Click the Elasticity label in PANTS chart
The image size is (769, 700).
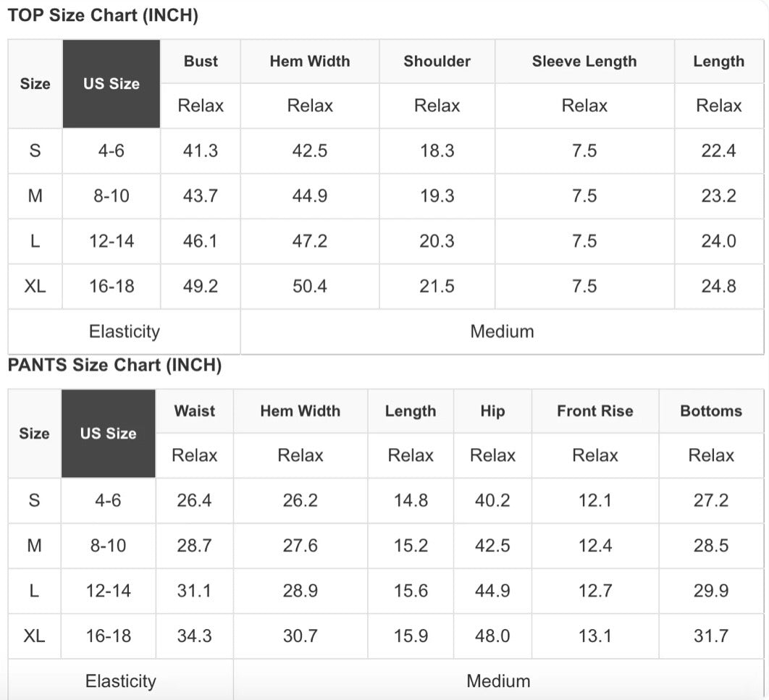point(121,681)
